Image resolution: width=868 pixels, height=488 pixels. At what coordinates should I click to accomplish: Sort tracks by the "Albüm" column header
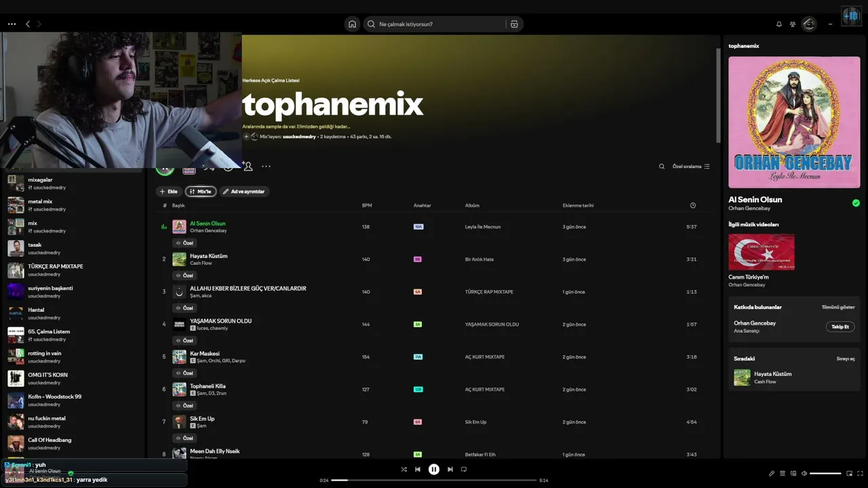[472, 205]
